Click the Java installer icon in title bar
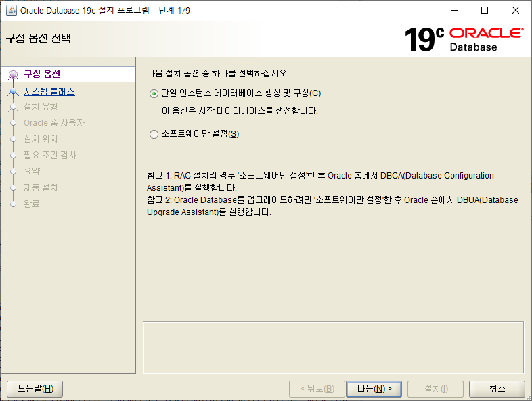 coord(12,10)
